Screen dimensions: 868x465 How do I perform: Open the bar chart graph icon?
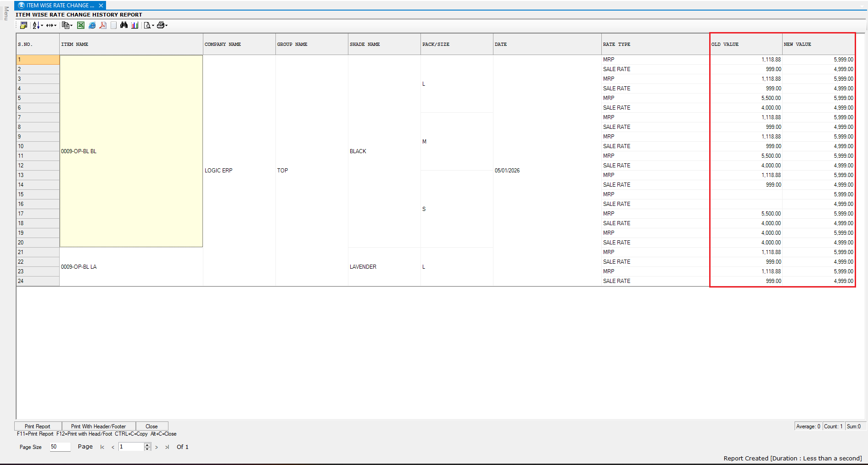(134, 25)
